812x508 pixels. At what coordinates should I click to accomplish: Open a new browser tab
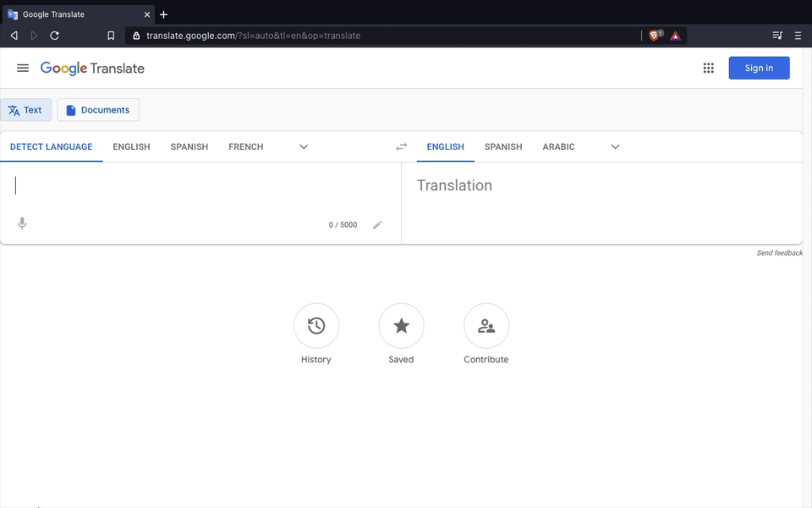coord(163,14)
